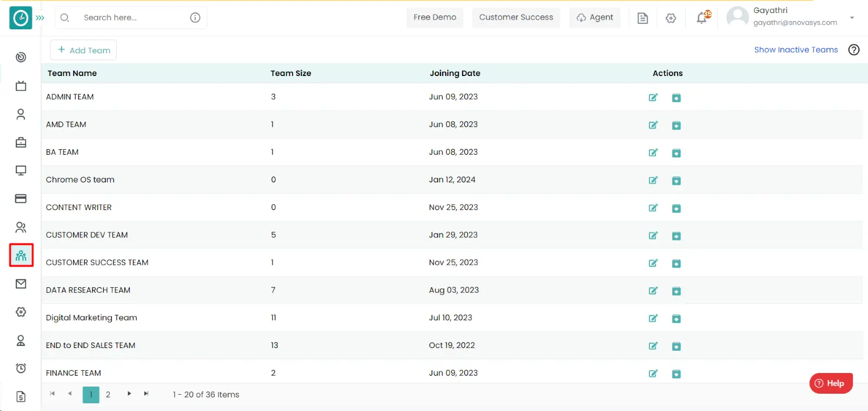Sort by Team Name column header
Image resolution: width=868 pixels, height=411 pixels.
[72, 73]
